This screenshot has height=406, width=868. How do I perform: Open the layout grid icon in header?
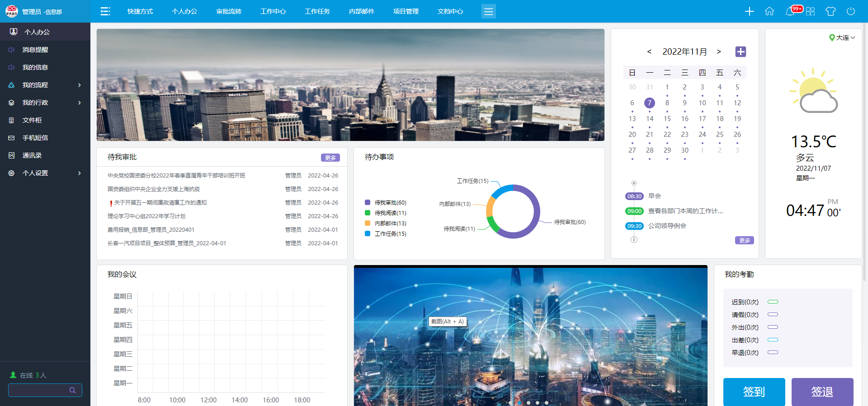pos(811,11)
